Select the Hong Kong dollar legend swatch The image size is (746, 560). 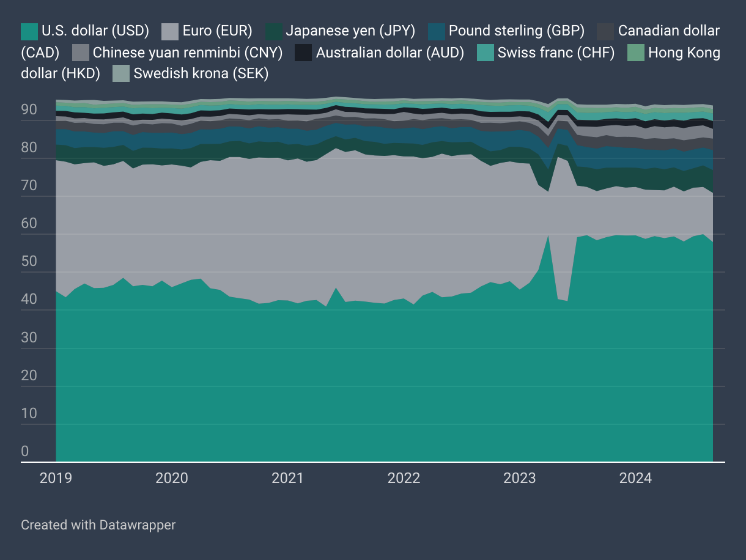(637, 53)
